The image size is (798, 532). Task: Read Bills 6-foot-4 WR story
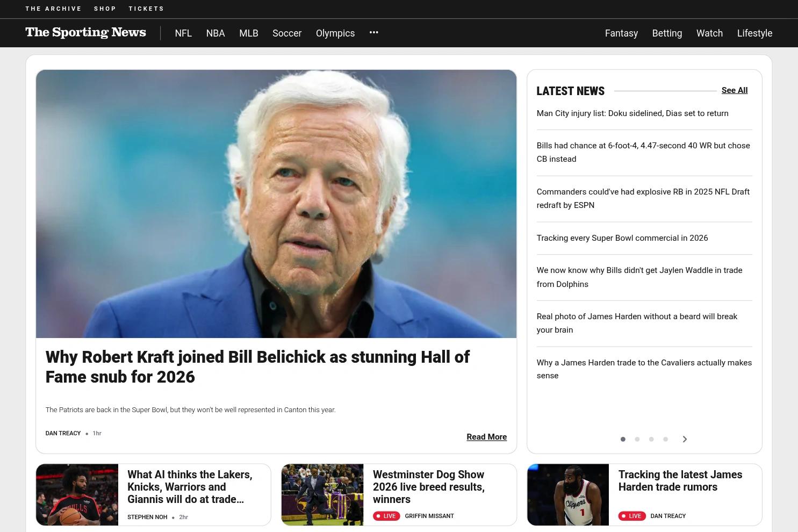point(643,152)
